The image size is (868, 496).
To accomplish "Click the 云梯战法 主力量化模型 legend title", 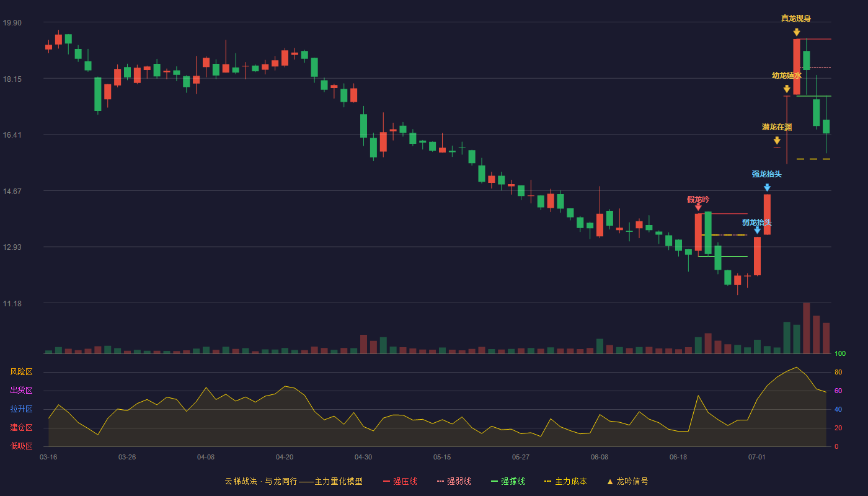I will pyautogui.click(x=294, y=481).
